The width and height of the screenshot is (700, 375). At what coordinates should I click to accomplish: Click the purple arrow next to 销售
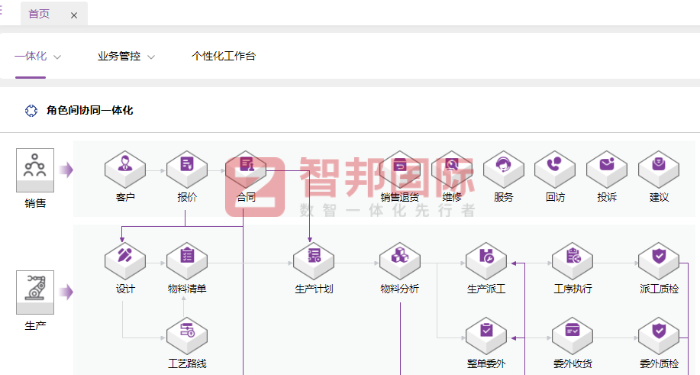(x=66, y=170)
